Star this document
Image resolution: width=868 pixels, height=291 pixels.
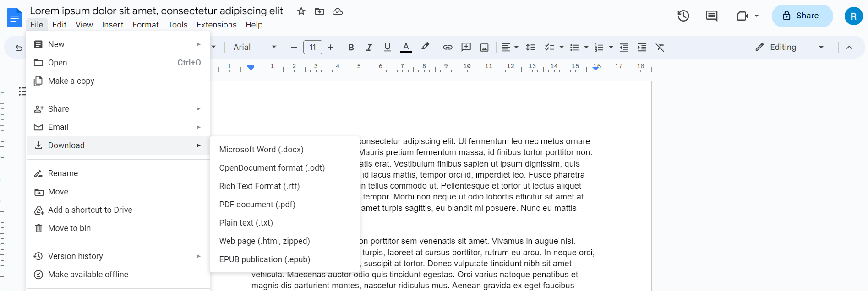(301, 11)
